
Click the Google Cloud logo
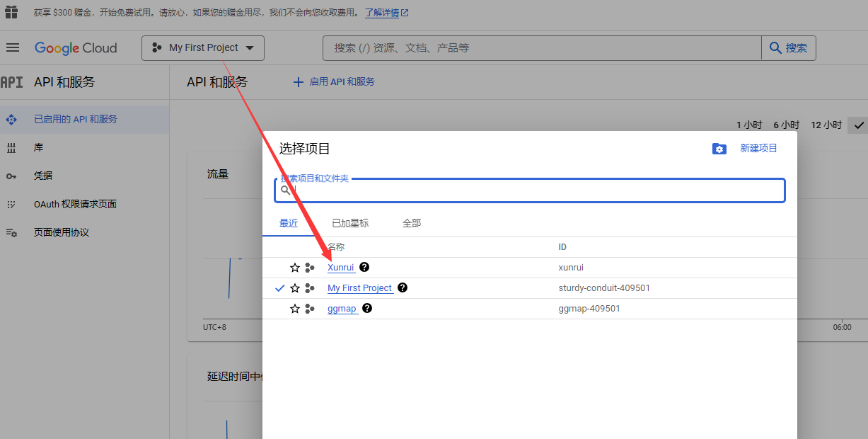pyautogui.click(x=76, y=48)
